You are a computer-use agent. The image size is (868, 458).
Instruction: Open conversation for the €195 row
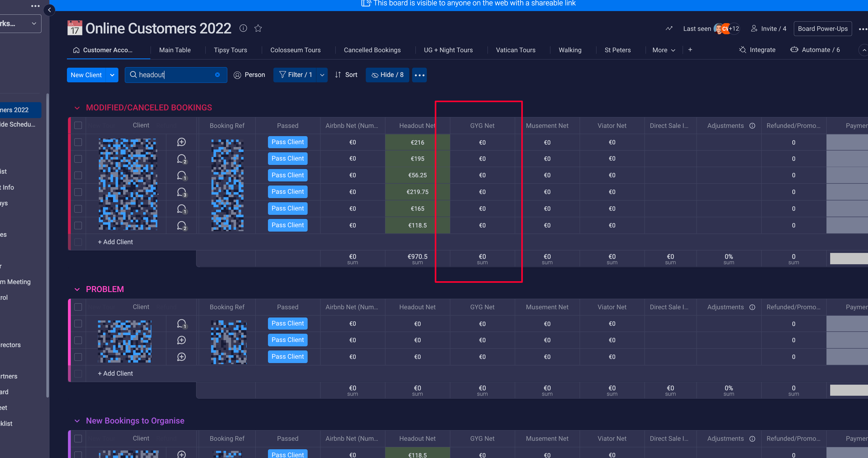pos(182,158)
